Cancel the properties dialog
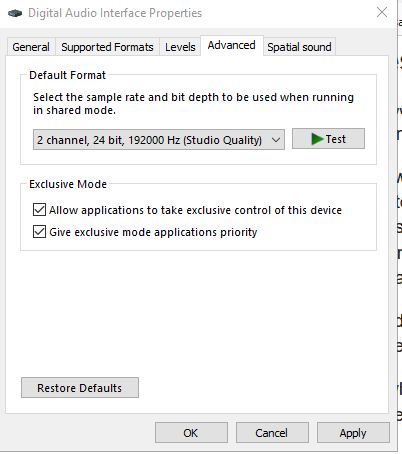Image resolution: width=402 pixels, height=454 pixels. [272, 433]
